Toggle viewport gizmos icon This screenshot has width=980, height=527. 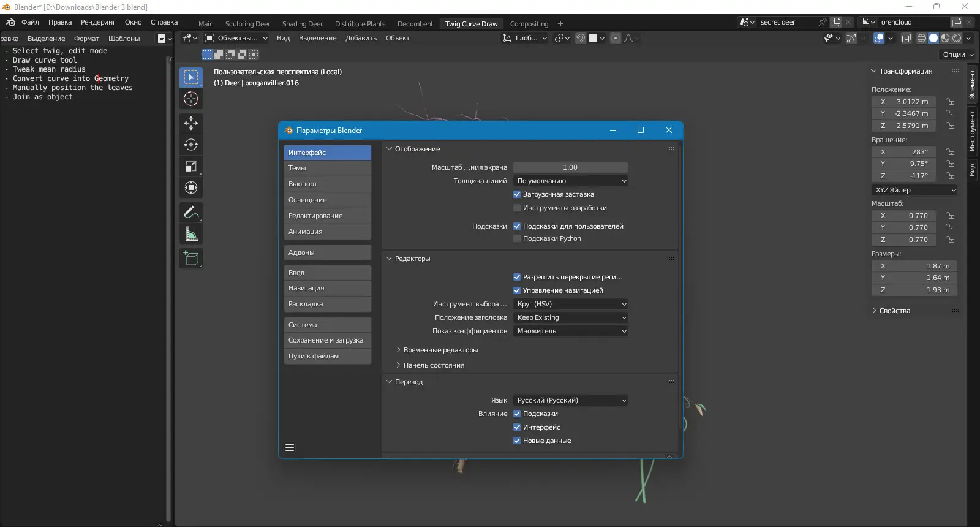click(851, 38)
